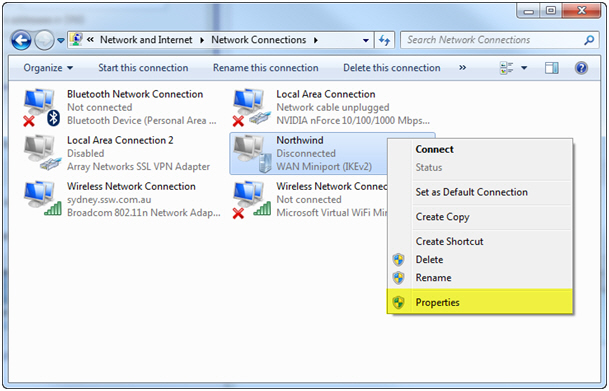Open the recent pages dropdown arrow
Image resolution: width=609 pixels, height=391 pixels.
tap(61, 40)
